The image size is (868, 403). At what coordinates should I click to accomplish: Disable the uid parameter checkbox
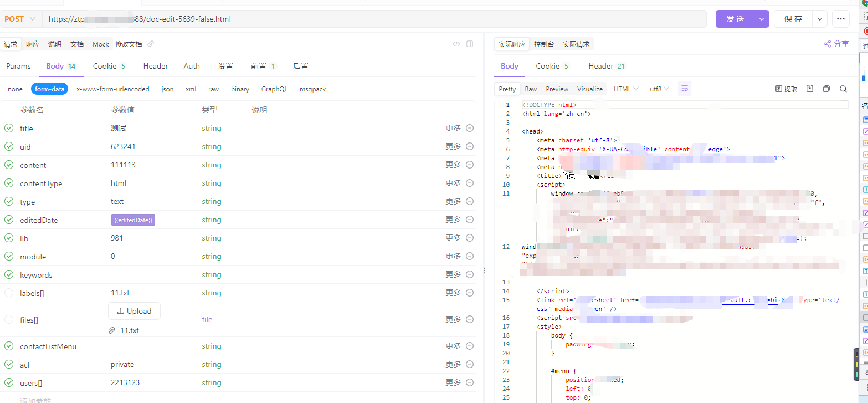[9, 147]
